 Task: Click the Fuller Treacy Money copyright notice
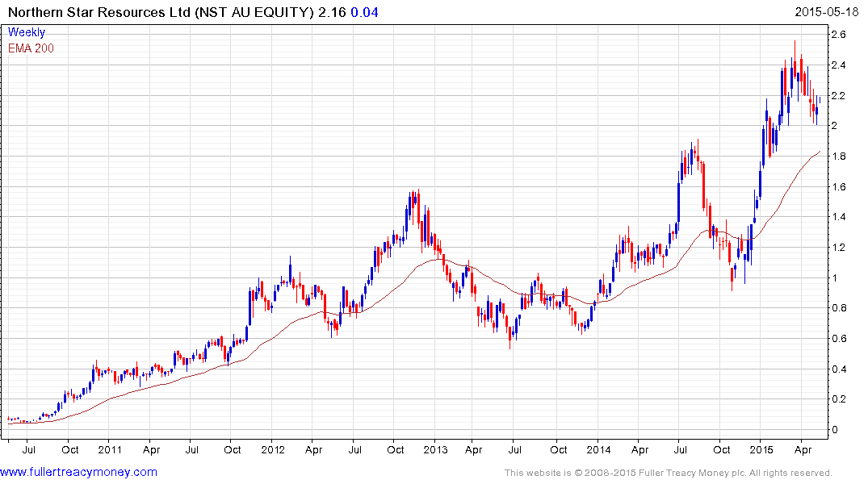[x=667, y=473]
